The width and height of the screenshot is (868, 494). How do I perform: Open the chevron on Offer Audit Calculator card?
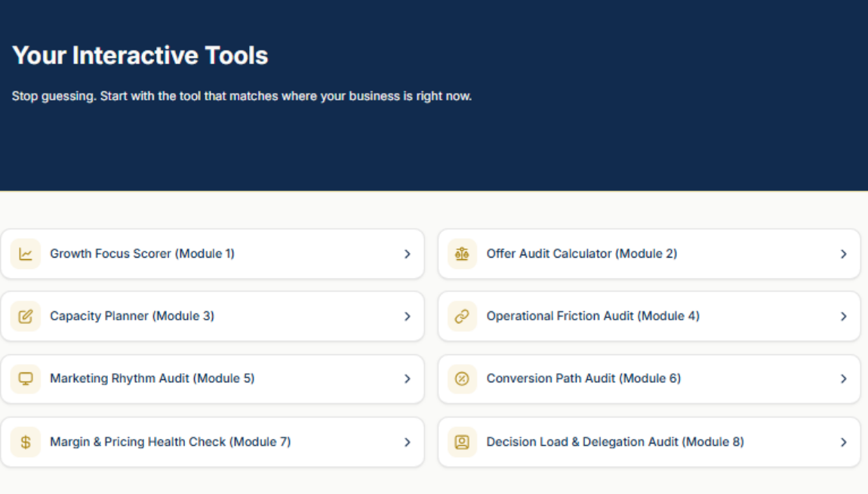[x=844, y=255]
